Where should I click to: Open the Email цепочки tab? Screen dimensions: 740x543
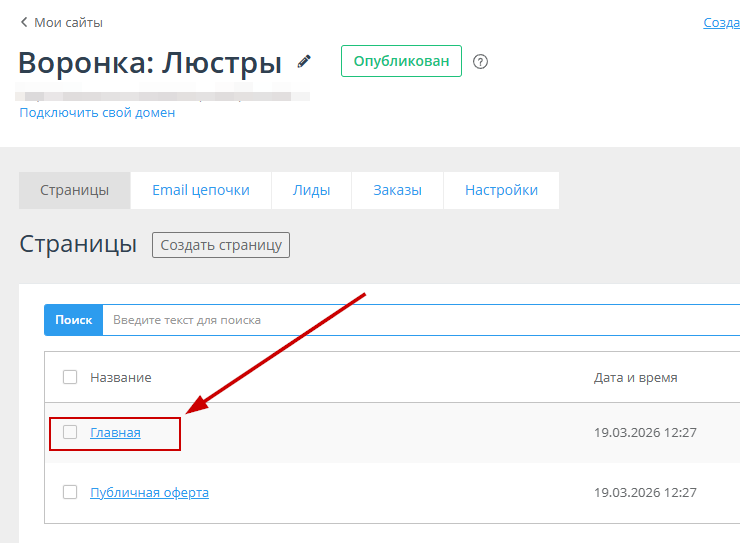point(200,190)
